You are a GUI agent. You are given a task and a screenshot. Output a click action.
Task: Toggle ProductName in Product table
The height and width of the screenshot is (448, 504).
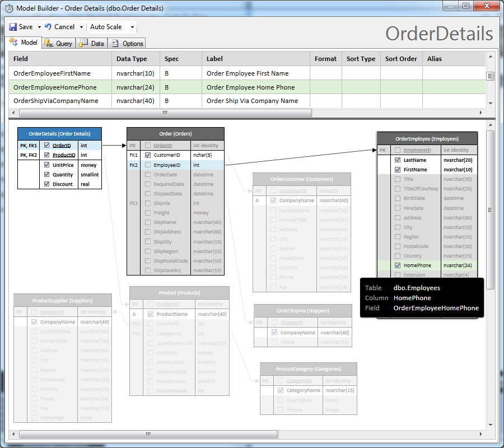pyautogui.click(x=151, y=314)
